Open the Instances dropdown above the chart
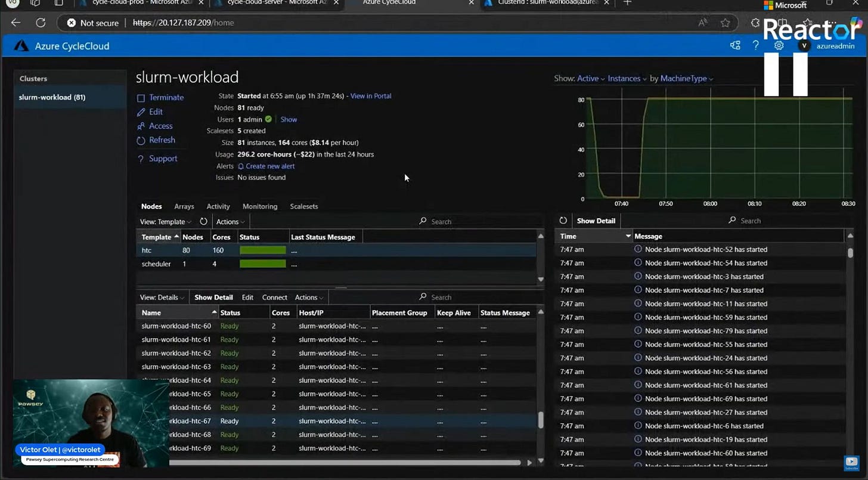Viewport: 868px width, 480px height. coord(627,79)
